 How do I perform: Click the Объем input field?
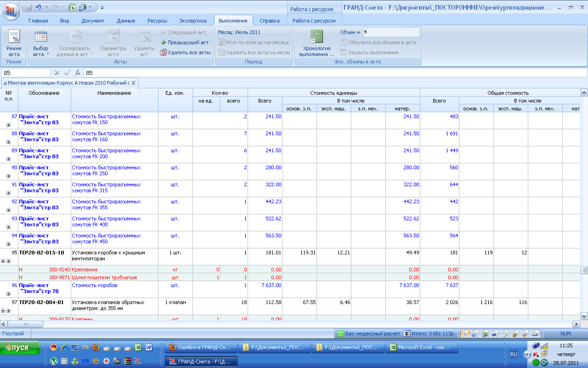tap(391, 32)
